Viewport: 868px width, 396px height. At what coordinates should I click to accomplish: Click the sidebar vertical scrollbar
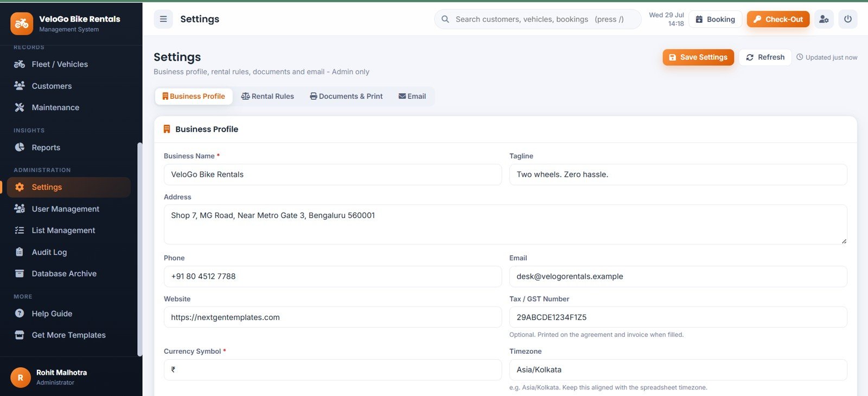point(139,249)
